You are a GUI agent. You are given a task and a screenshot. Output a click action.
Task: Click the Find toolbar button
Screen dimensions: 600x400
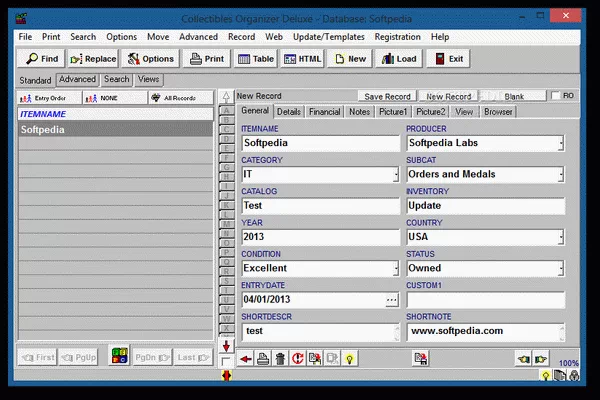click(42, 59)
